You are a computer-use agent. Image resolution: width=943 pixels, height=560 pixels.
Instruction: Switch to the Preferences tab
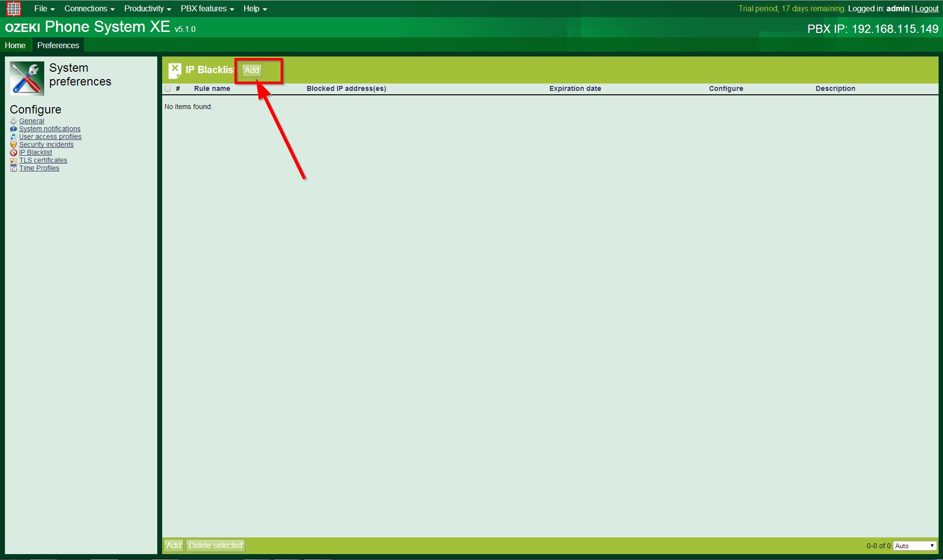point(58,45)
